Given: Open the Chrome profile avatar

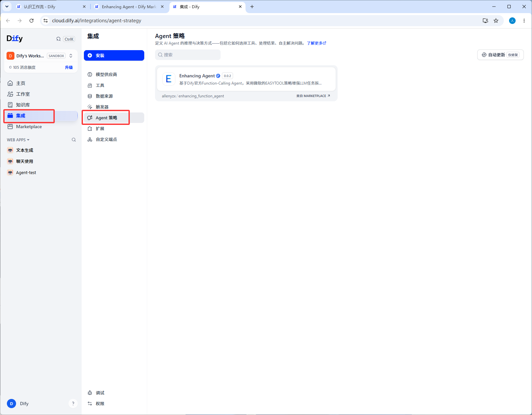Looking at the screenshot, I should (512, 21).
